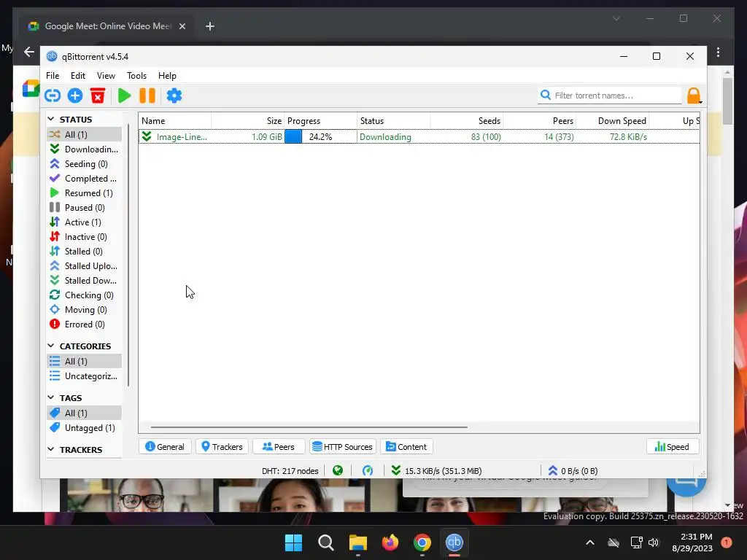Open the Options gear icon
The image size is (747, 560).
pos(174,96)
